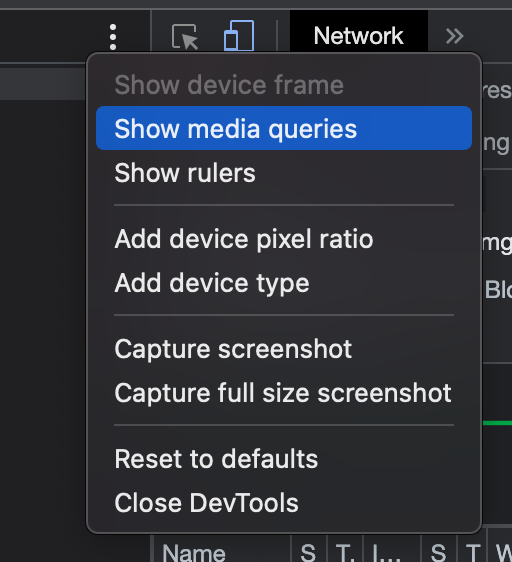Toggle the device toolbar icon
The height and width of the screenshot is (562, 512).
[x=239, y=36]
